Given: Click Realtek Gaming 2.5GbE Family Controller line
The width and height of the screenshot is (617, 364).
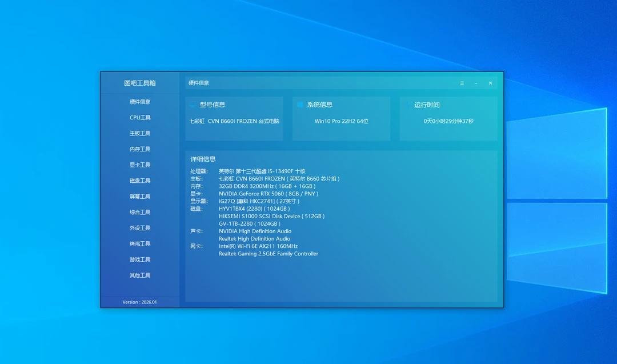Looking at the screenshot, I should click(269, 253).
